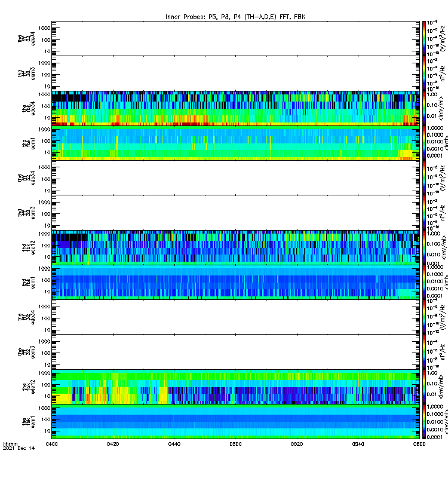Viewport: 448px width, 478px height.
Task: Select the "tha fbk scm1" panel label
Action: click(x=29, y=143)
